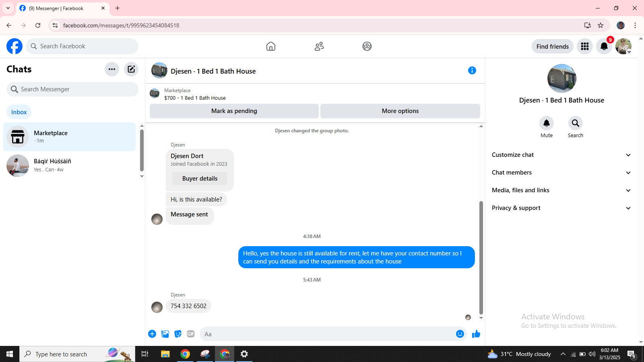Click Mark as pending button

234,111
